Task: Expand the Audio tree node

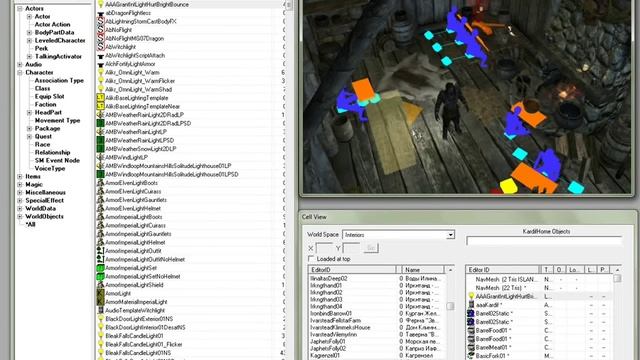Action: coord(20,64)
